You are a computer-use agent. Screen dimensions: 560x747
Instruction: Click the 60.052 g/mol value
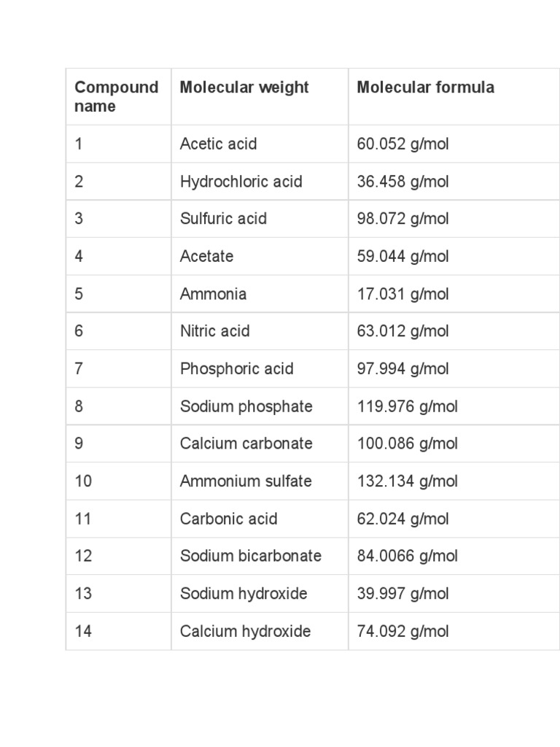coord(402,144)
